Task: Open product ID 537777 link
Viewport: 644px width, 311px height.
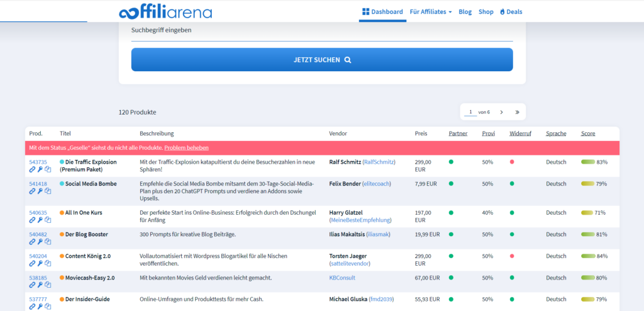Action: (38, 299)
